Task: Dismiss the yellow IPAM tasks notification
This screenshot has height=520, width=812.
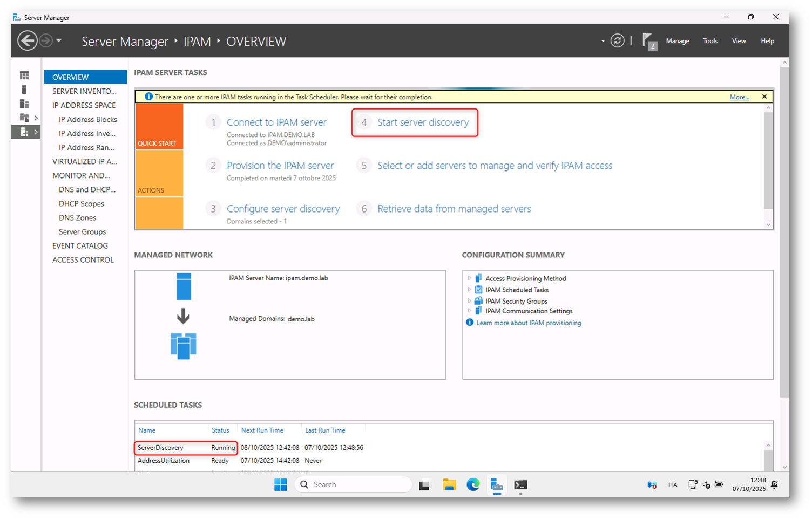Action: (764, 97)
